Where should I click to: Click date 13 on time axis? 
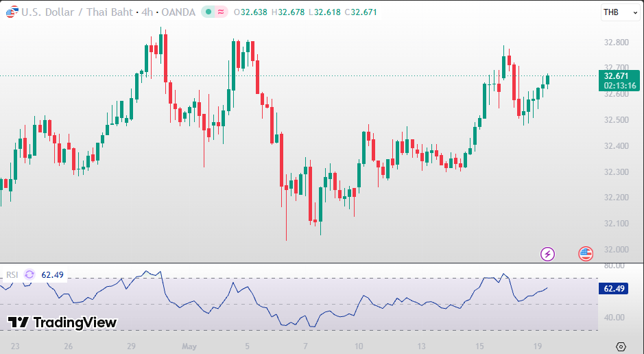[421, 346]
